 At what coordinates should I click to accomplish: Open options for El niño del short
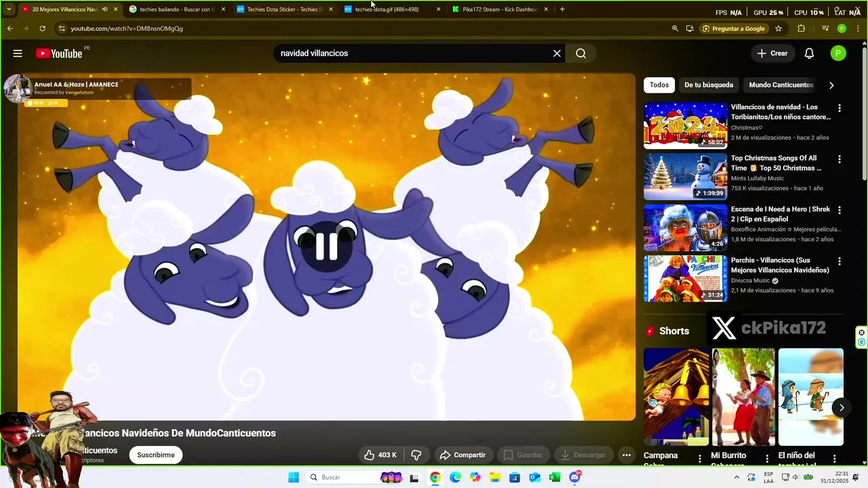point(834,459)
